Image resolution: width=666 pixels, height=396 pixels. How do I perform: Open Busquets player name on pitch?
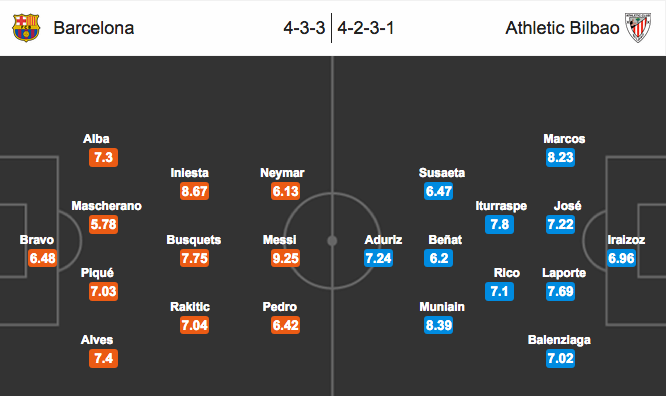pos(194,240)
